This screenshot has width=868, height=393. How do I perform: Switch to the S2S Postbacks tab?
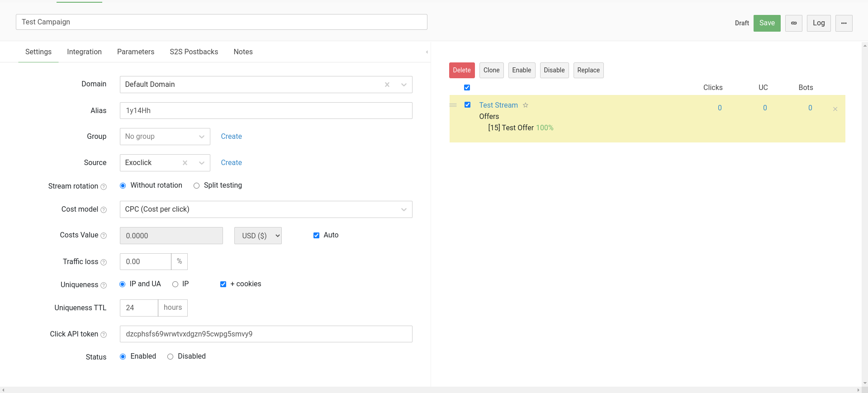(194, 52)
